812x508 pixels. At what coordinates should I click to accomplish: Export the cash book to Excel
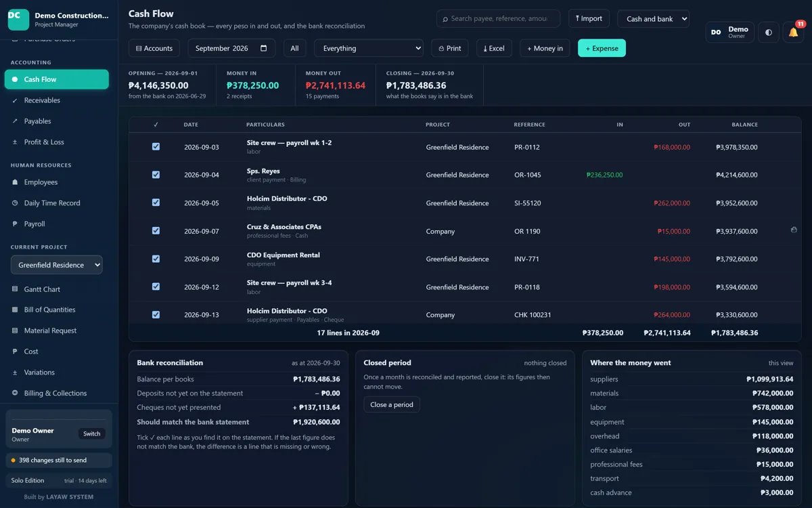click(494, 48)
